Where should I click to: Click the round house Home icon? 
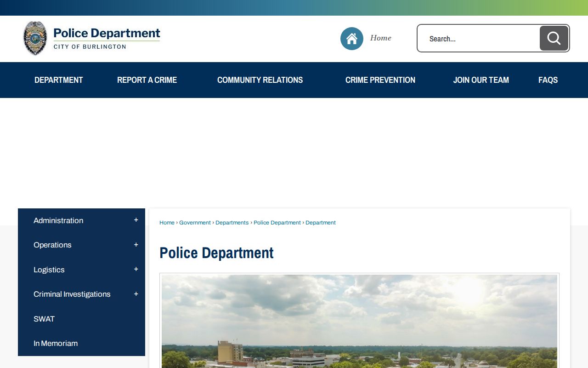tap(352, 39)
